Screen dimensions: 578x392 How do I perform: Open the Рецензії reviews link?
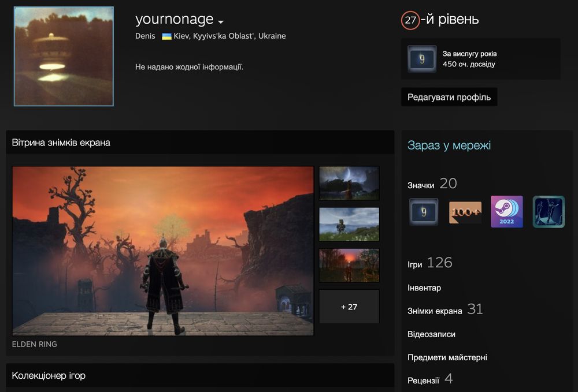[423, 380]
